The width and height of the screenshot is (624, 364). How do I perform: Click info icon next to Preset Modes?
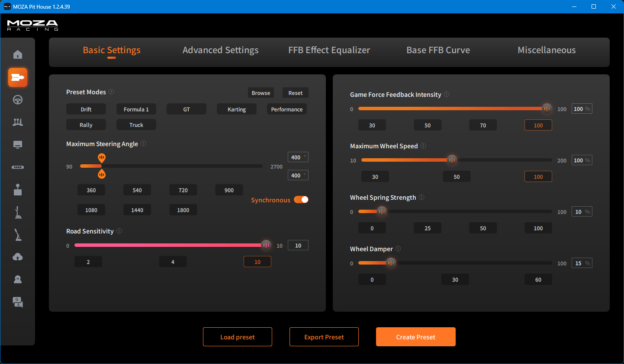[x=111, y=92]
